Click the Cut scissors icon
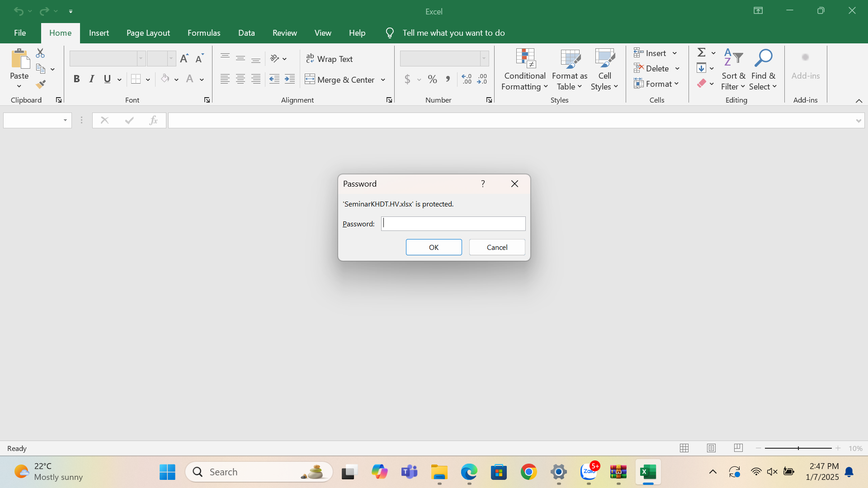 (40, 53)
